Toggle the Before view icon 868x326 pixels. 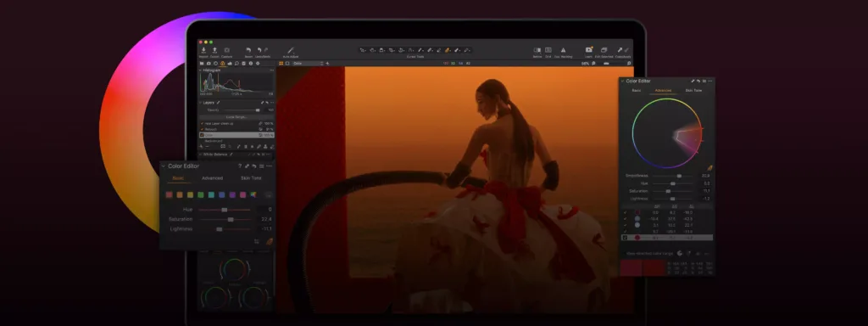537,50
